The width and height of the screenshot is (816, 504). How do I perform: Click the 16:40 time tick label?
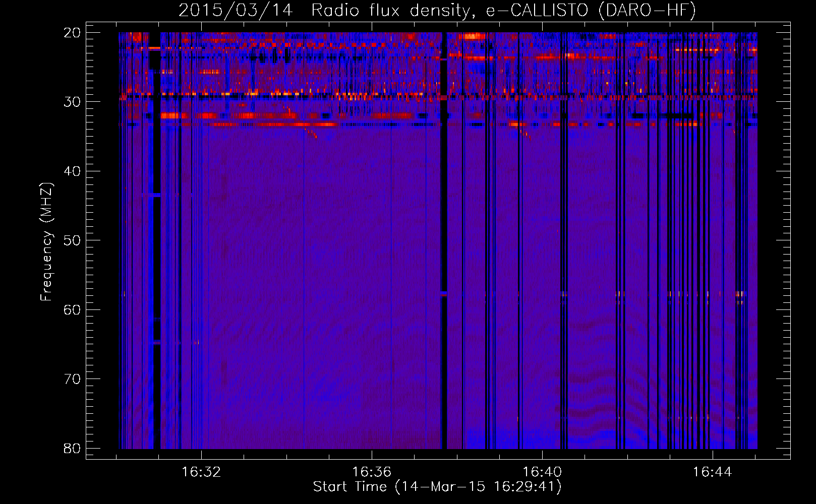(542, 472)
